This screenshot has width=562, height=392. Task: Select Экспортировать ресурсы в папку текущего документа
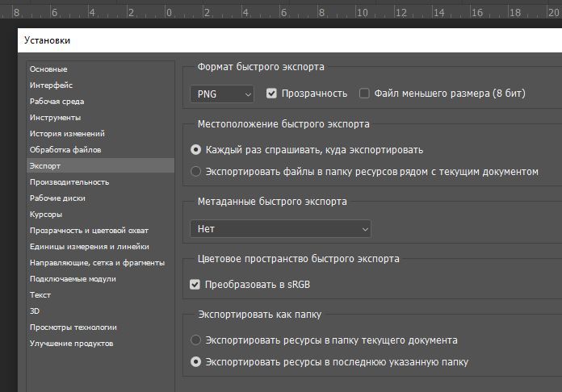(x=195, y=340)
